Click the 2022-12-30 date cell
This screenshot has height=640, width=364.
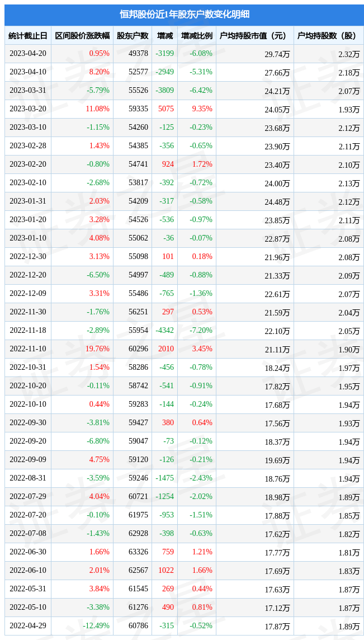point(28,257)
